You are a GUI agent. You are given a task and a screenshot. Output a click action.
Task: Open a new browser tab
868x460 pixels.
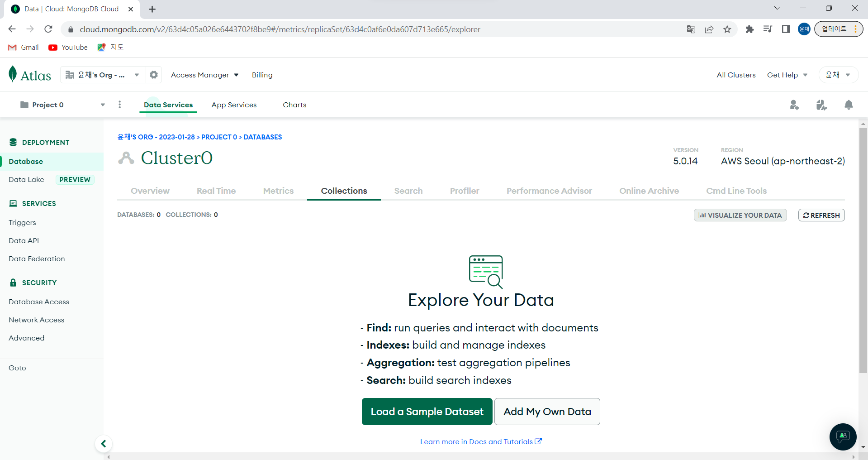point(152,9)
